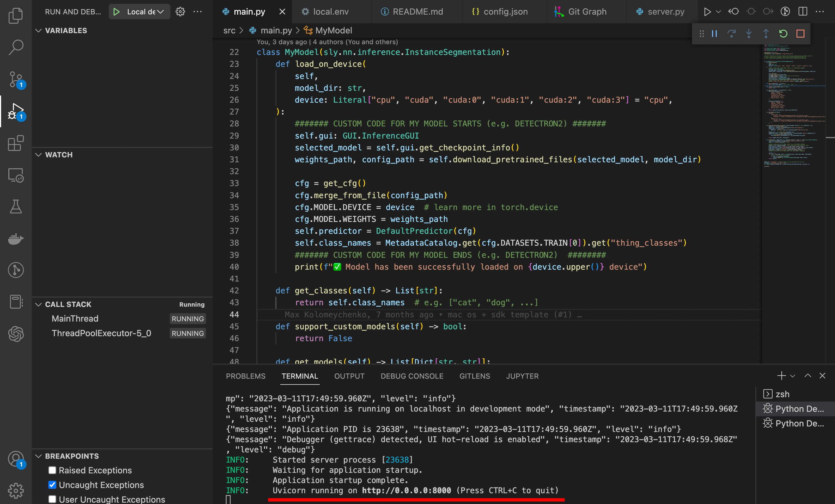Viewport: 835px width, 504px height.
Task: Enable the User Uncaught Exceptions breakpoint
Action: 52,499
